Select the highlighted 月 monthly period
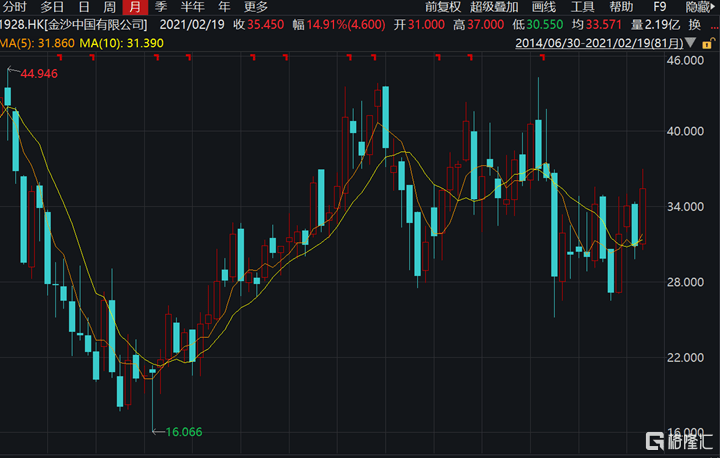 click(x=134, y=6)
